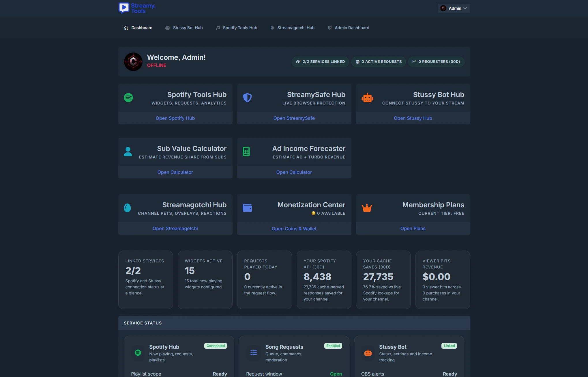Open Calculator under Sub Value Calculator

[x=175, y=172]
